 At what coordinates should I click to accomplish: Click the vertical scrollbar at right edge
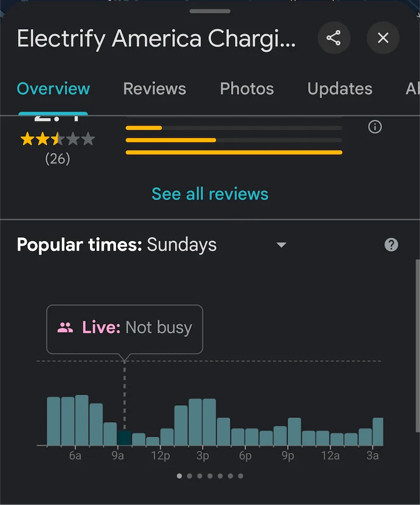418,346
